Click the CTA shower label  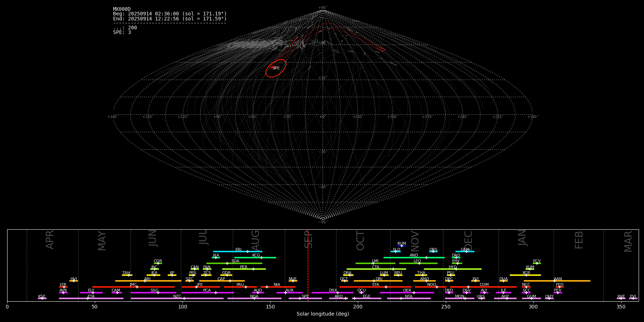tap(376, 267)
